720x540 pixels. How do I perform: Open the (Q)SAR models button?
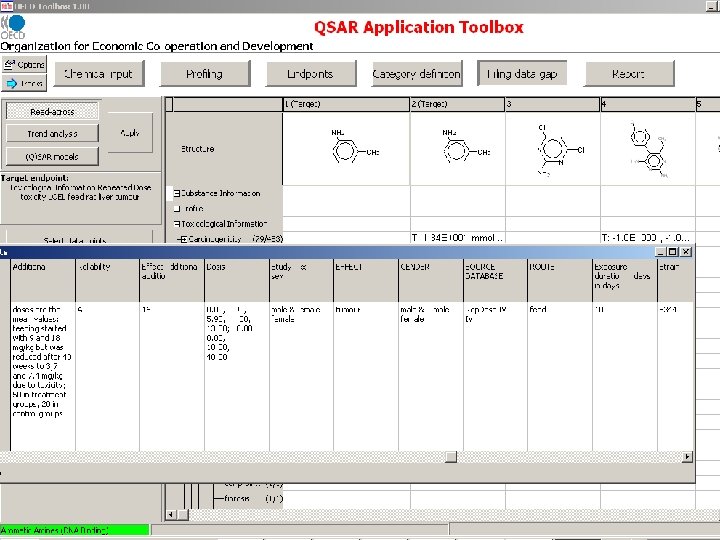pyautogui.click(x=52, y=156)
